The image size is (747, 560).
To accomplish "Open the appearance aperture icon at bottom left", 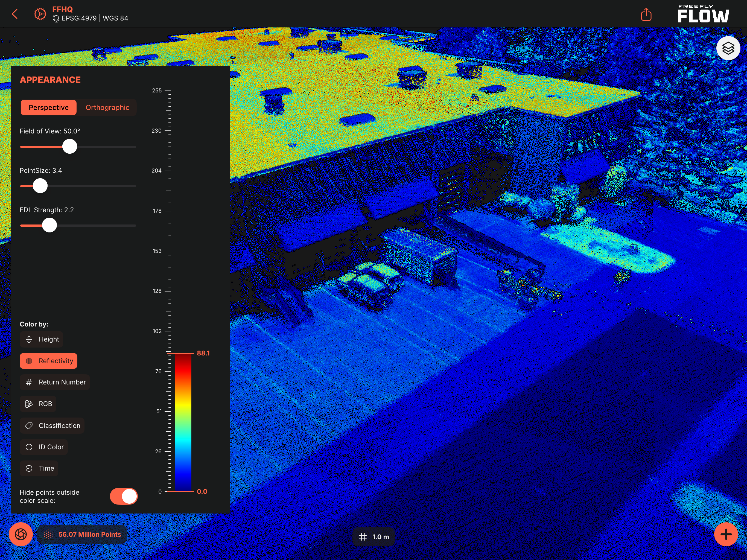I will click(21, 534).
